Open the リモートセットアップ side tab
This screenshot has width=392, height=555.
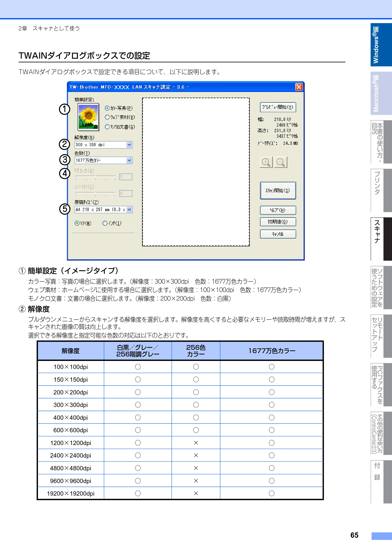click(381, 336)
